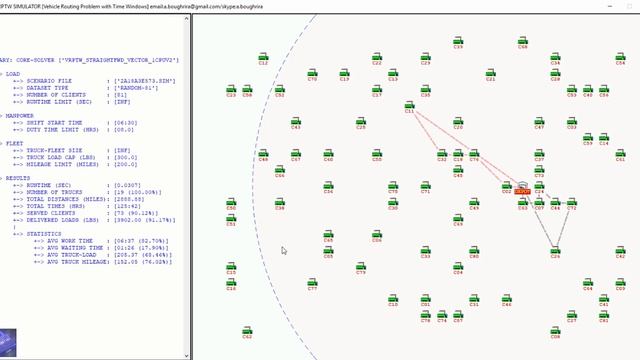
Task: Select client node C63
Action: click(523, 203)
